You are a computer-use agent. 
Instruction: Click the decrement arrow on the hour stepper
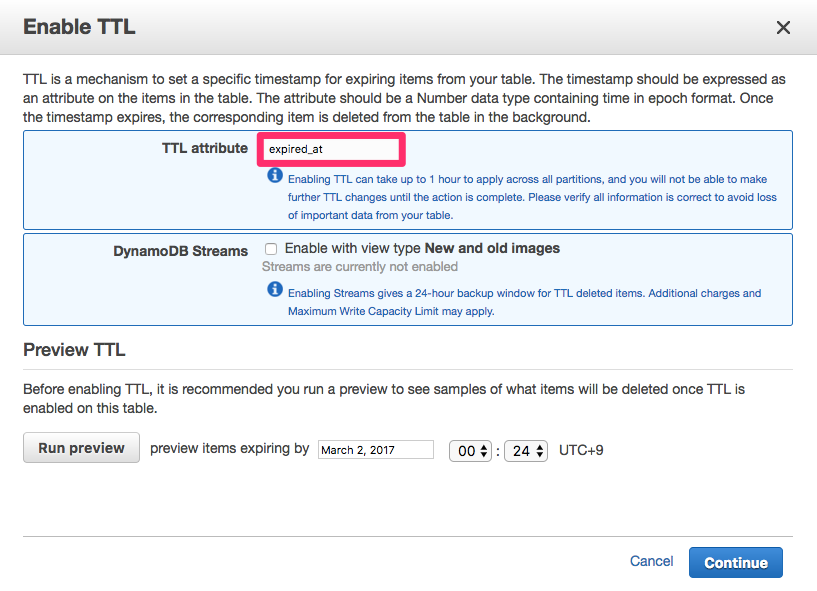coord(482,456)
